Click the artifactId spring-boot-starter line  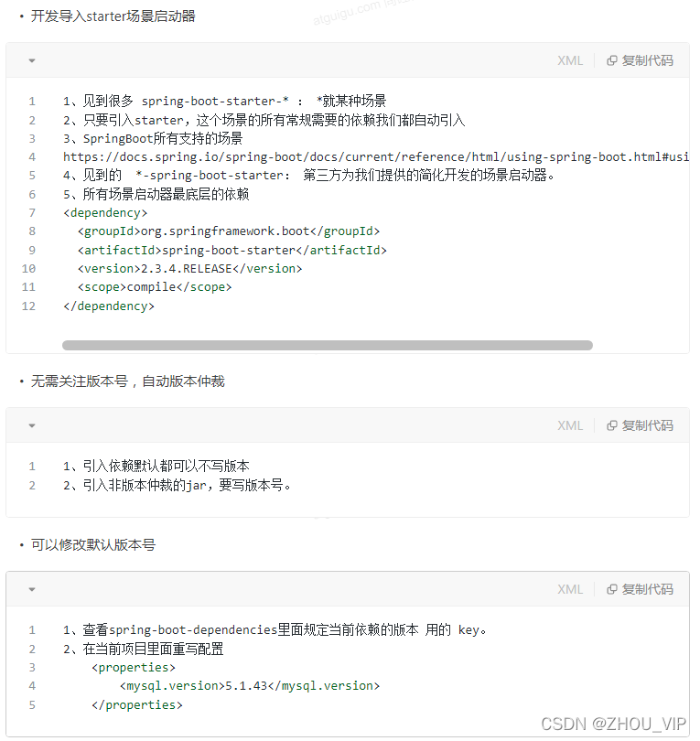point(232,251)
